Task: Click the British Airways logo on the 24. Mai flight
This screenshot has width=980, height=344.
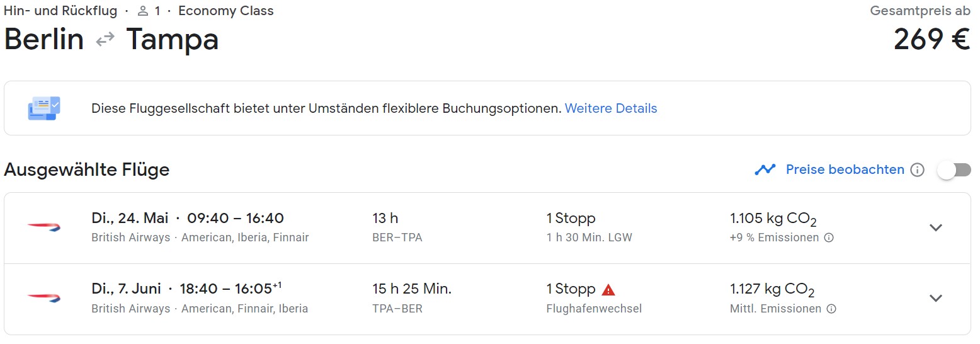Action: click(x=43, y=227)
